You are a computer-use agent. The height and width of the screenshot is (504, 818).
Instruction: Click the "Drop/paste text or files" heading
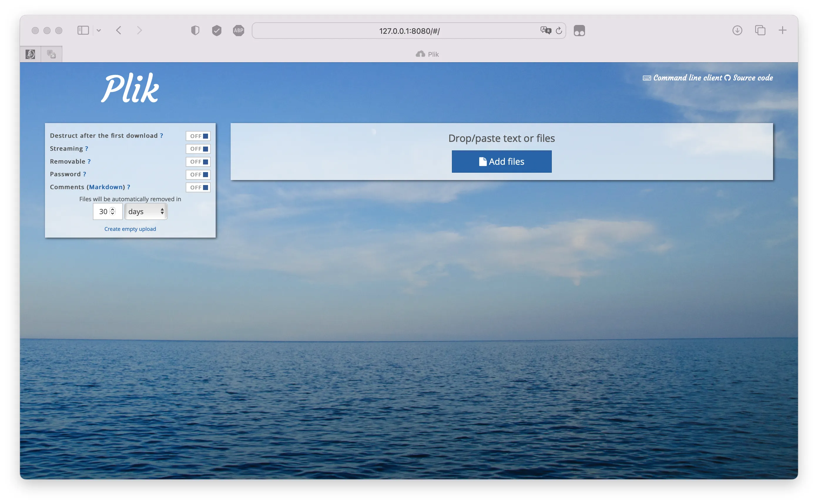pos(502,138)
